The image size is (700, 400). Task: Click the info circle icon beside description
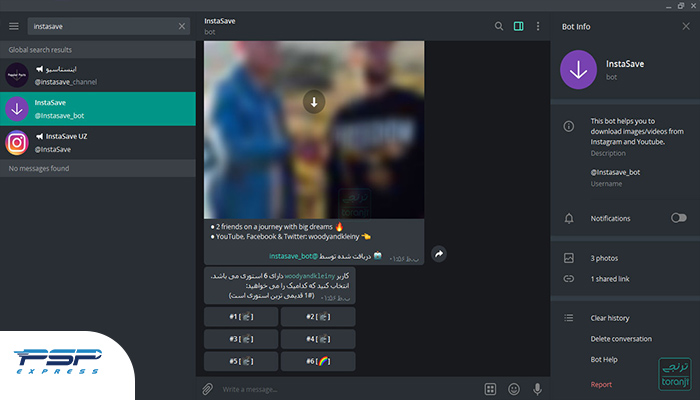click(x=569, y=126)
